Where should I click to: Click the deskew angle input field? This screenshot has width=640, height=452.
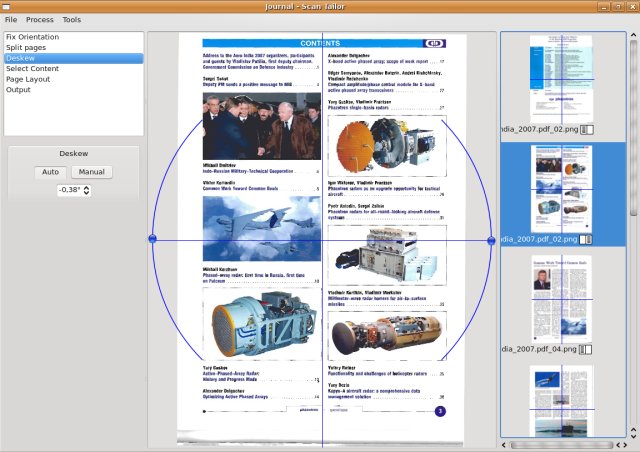pos(70,190)
